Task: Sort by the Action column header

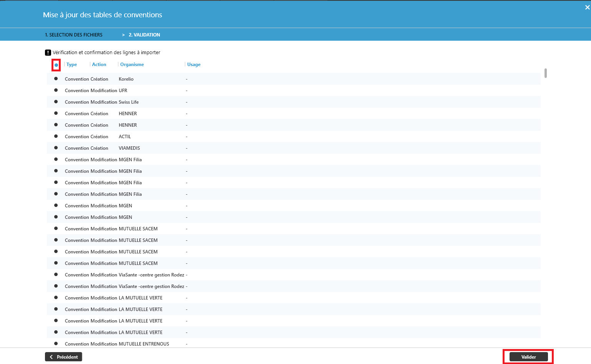Action: [x=99, y=65]
